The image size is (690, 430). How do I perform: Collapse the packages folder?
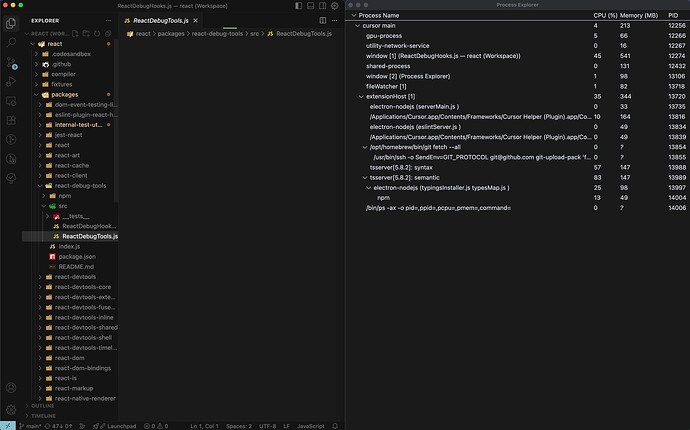point(36,95)
